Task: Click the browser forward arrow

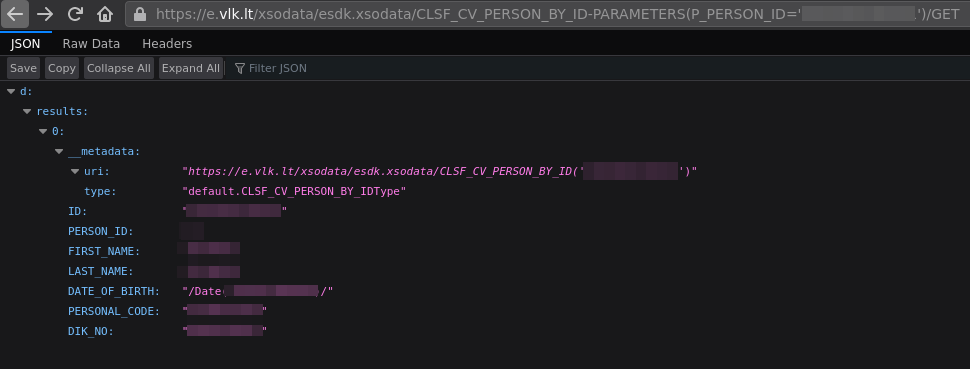Action: [x=45, y=14]
